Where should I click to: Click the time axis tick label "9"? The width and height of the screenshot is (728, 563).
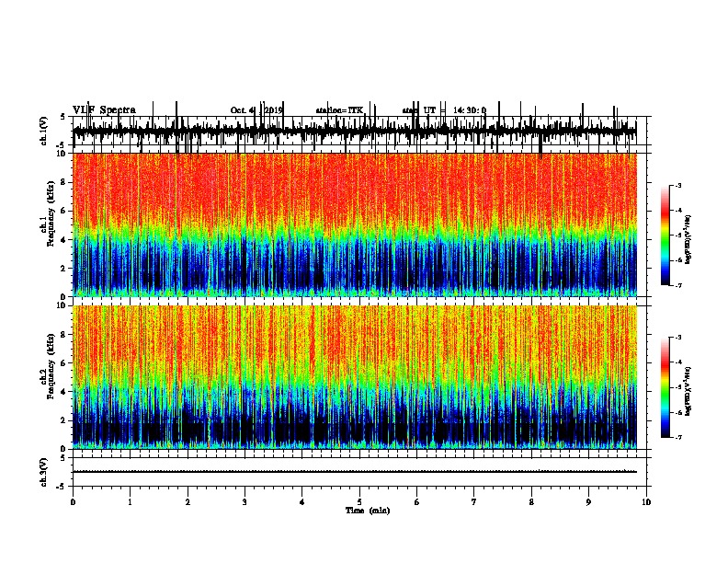pyautogui.click(x=588, y=502)
